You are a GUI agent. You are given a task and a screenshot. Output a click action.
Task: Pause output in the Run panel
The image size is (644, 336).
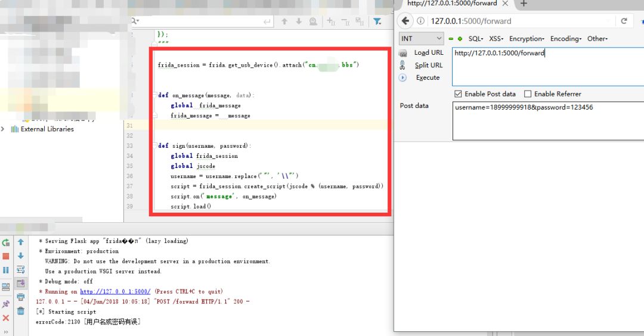(6, 270)
